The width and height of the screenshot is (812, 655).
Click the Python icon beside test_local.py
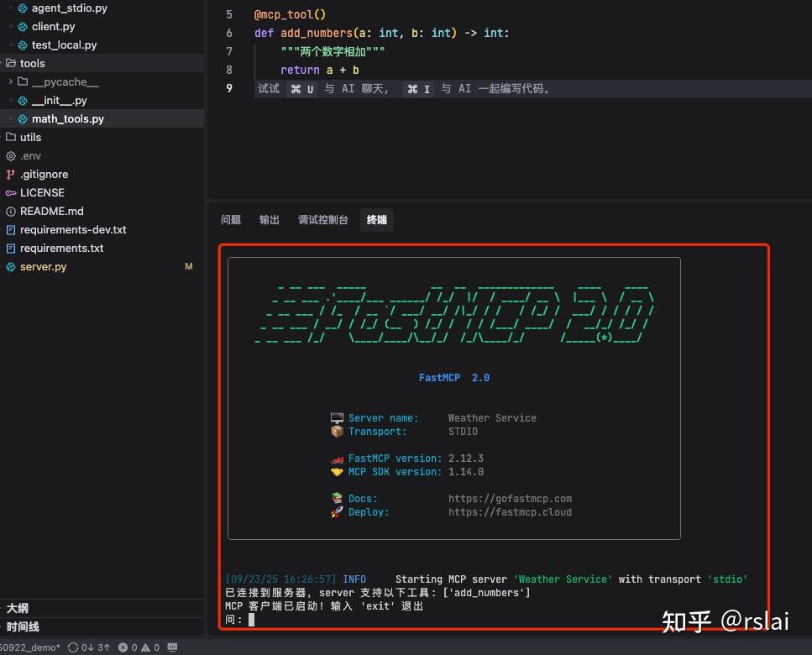(x=23, y=45)
